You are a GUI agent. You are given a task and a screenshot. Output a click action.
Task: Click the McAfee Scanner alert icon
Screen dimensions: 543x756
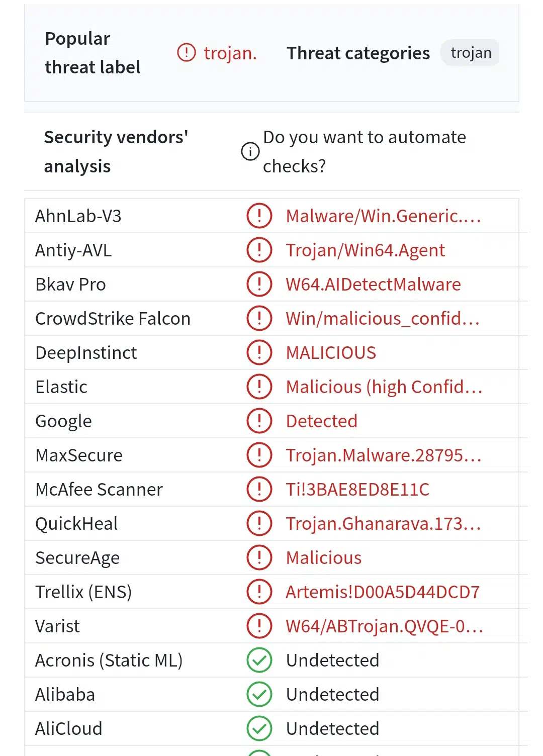coord(259,489)
